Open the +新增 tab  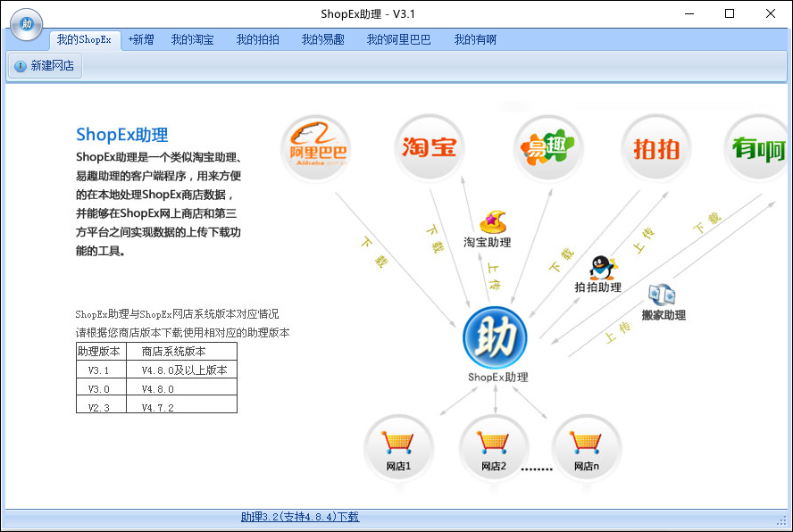(x=141, y=39)
